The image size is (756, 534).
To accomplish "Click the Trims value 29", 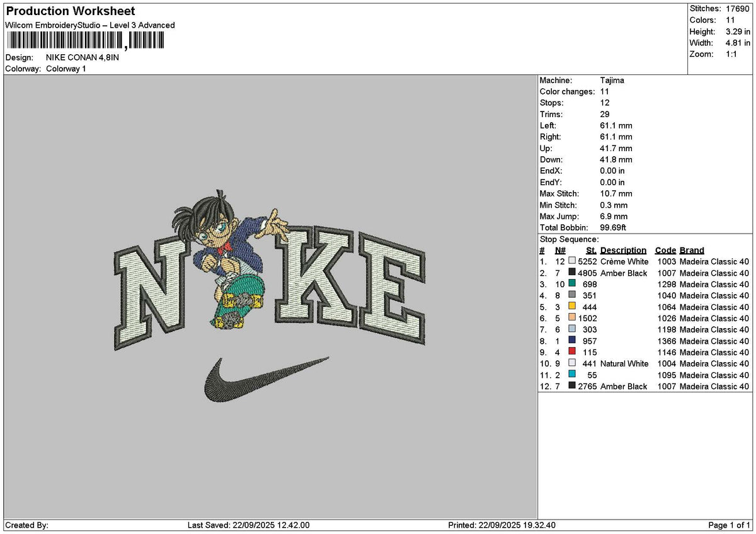I will click(605, 115).
